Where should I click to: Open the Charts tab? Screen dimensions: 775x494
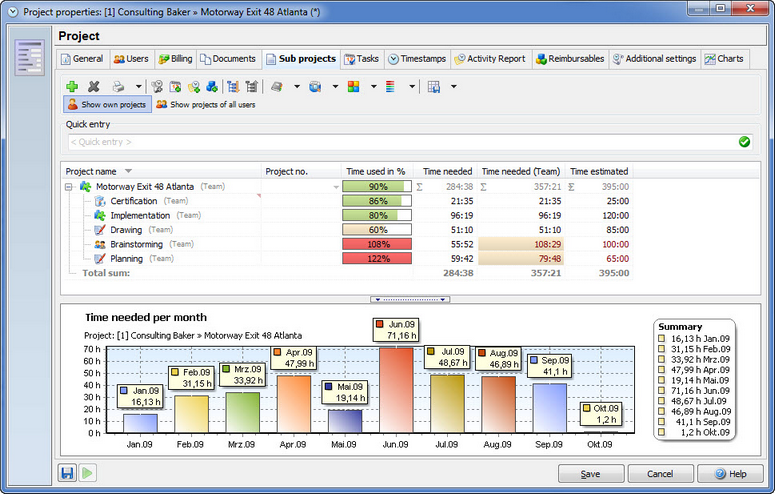click(725, 59)
